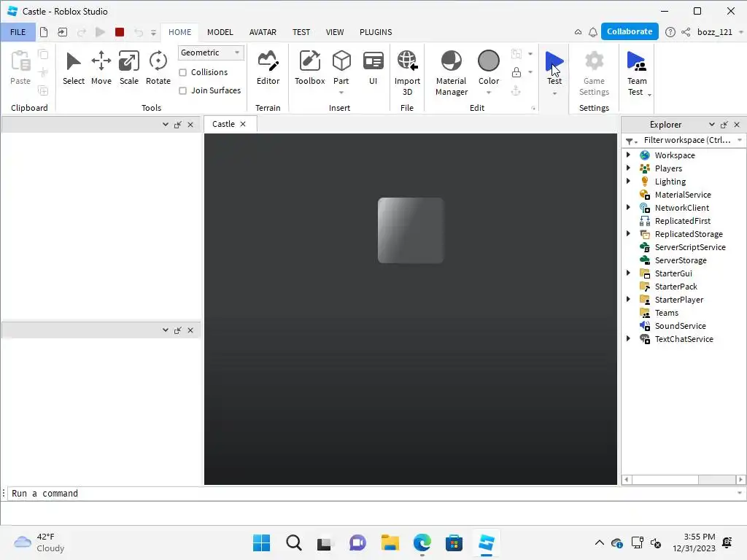Expand the StarterGui node

pyautogui.click(x=628, y=273)
